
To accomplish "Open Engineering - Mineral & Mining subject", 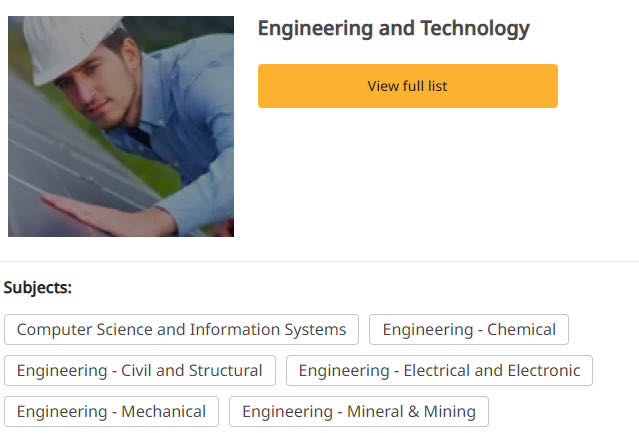I will click(x=359, y=411).
